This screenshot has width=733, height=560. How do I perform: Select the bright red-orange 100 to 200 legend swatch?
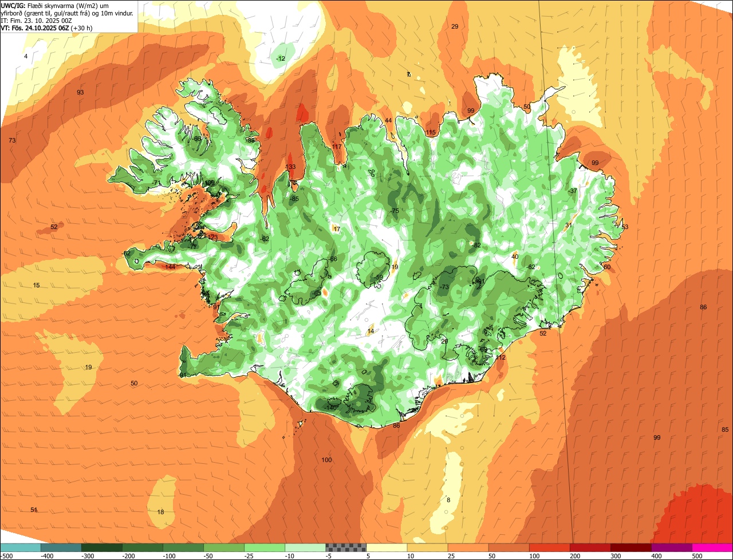550,547
